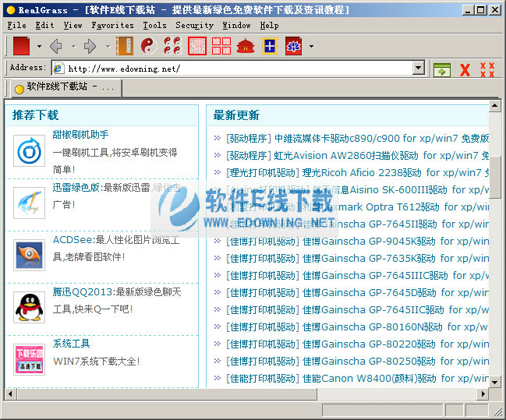506x420 pixels.
Task: Click the single red X icon
Action: (x=465, y=69)
